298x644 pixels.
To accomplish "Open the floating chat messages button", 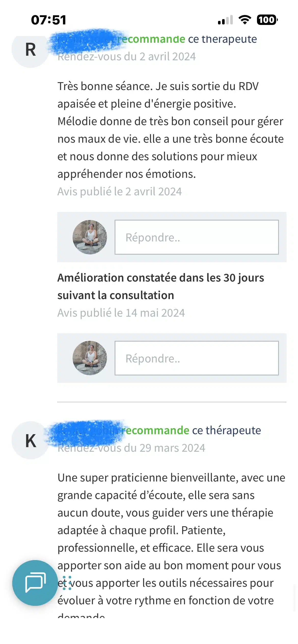I will [x=35, y=583].
